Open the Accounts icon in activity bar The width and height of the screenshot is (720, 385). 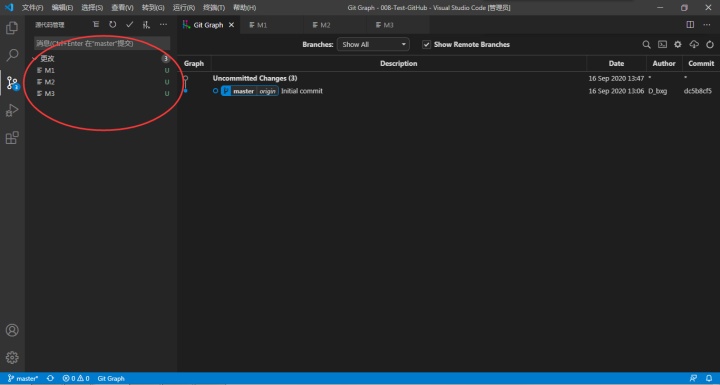point(12,330)
